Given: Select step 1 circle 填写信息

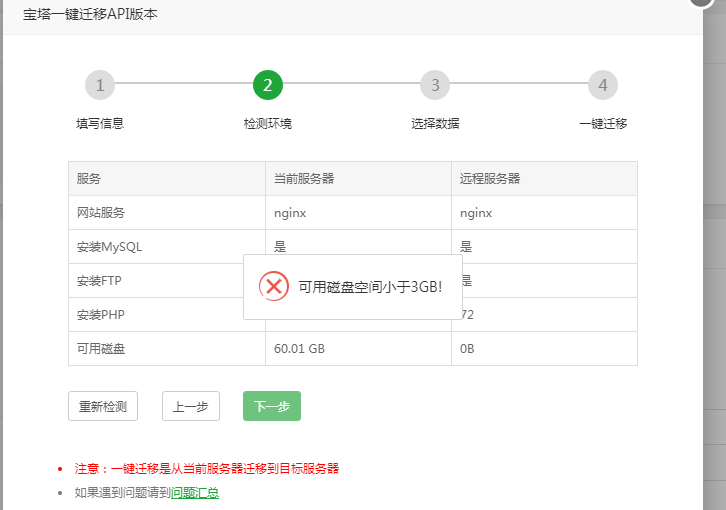Looking at the screenshot, I should (x=100, y=85).
